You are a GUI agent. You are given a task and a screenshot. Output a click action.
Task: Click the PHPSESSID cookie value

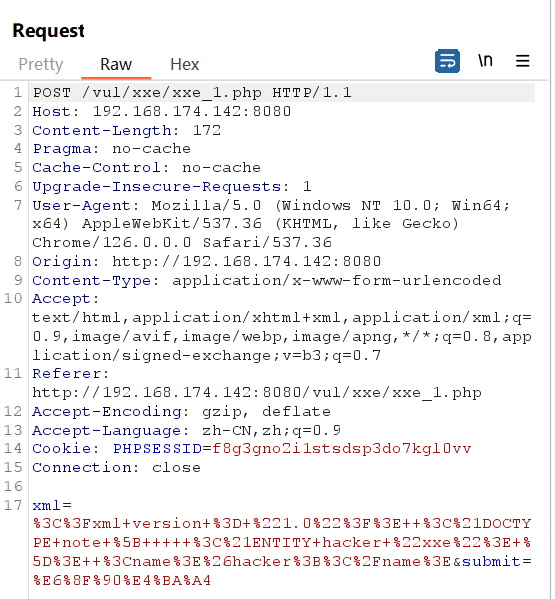341,448
